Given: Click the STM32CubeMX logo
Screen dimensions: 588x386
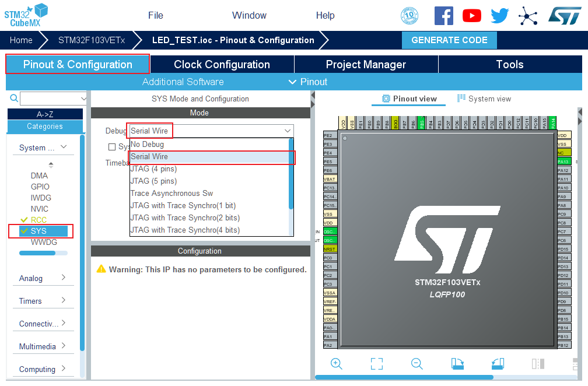Looking at the screenshot, I should click(26, 15).
